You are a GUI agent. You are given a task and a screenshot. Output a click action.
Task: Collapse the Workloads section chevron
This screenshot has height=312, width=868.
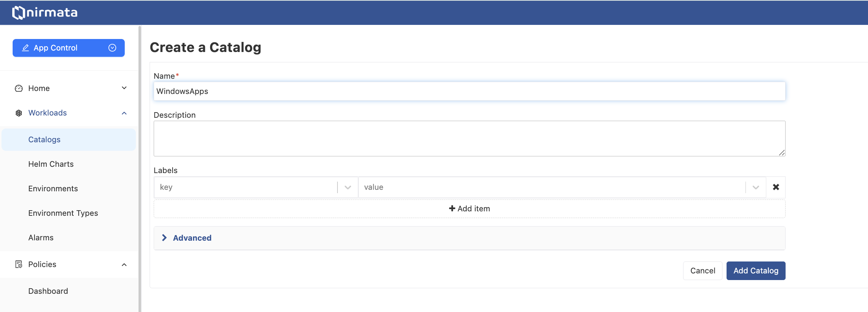click(x=124, y=113)
